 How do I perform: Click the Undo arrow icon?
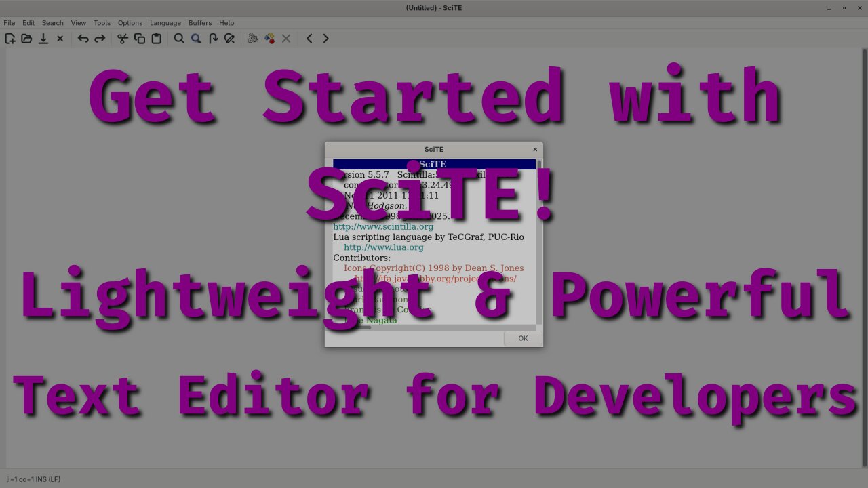pos(83,39)
